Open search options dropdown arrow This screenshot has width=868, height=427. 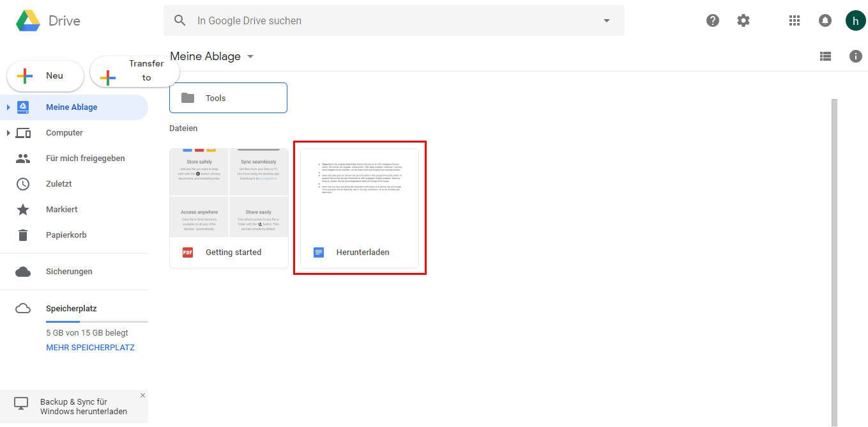pos(607,20)
